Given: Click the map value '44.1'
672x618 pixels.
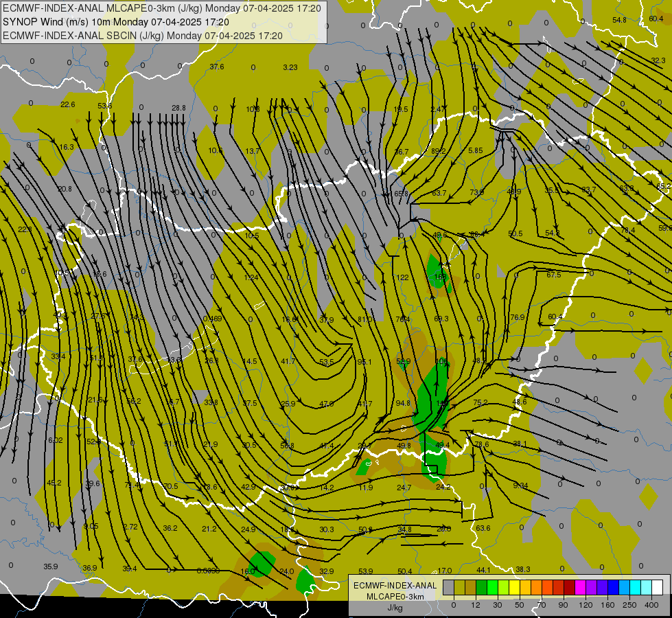Looking at the screenshot, I should tap(483, 570).
